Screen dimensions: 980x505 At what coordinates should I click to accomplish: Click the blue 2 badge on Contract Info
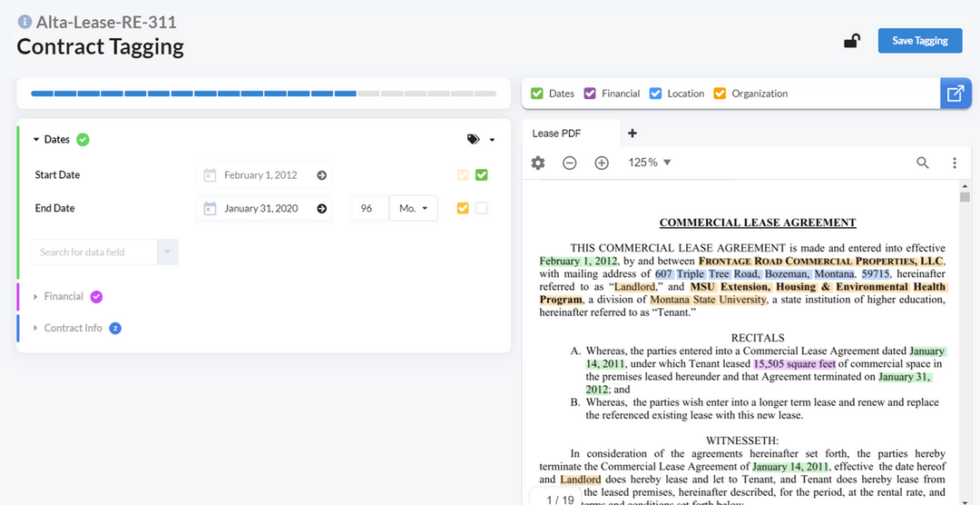coord(115,328)
